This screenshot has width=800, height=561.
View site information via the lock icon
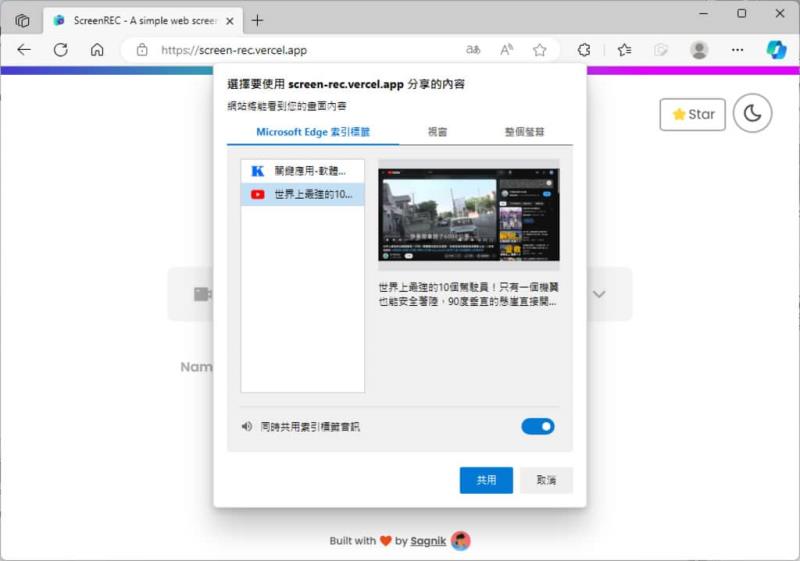click(142, 50)
